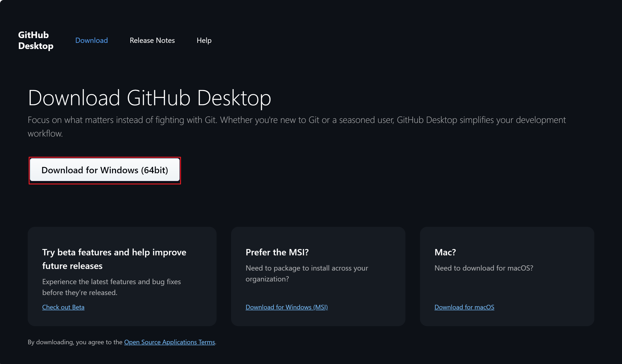Click Download for Windows (MSI) link
Viewport: 622px width, 364px height.
(286, 307)
